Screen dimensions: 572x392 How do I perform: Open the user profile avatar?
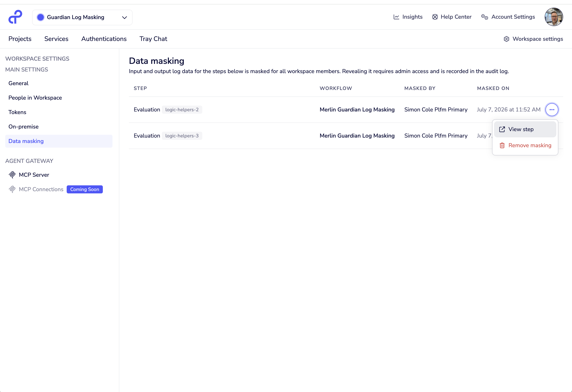(554, 17)
